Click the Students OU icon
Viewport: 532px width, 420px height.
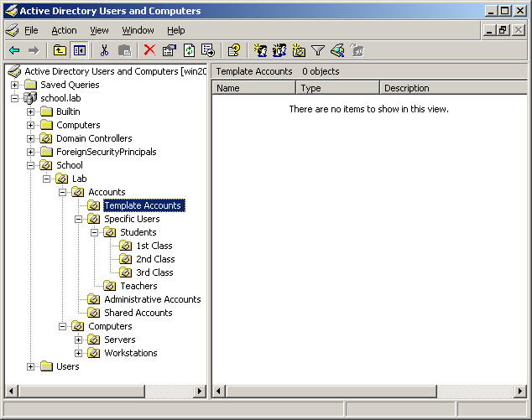pos(110,232)
